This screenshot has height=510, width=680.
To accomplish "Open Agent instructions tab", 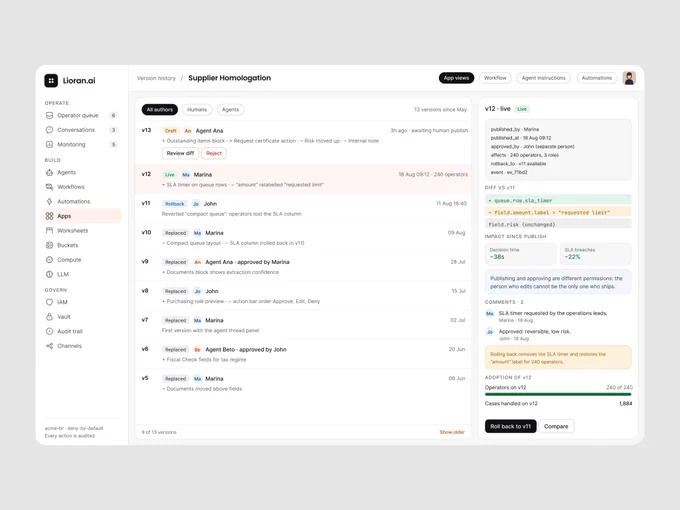I will 543,78.
